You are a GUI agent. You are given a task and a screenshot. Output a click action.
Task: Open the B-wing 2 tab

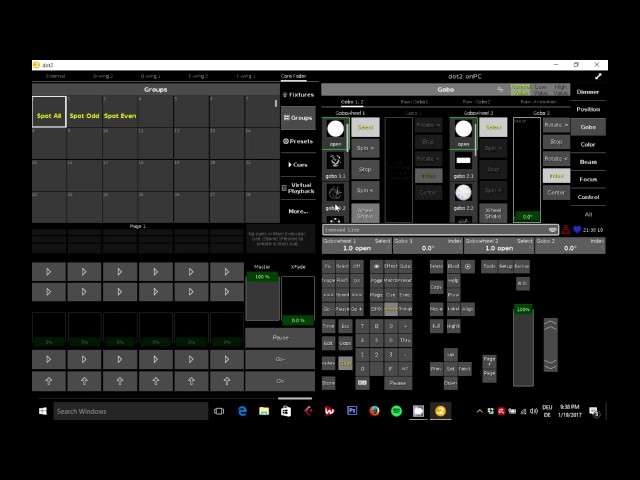click(x=103, y=76)
